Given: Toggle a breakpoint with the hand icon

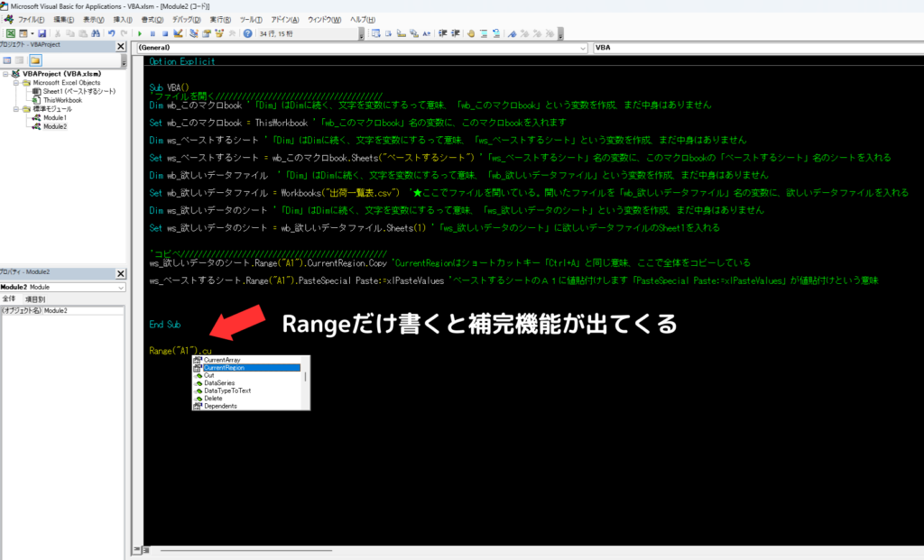Looking at the screenshot, I should click(470, 33).
